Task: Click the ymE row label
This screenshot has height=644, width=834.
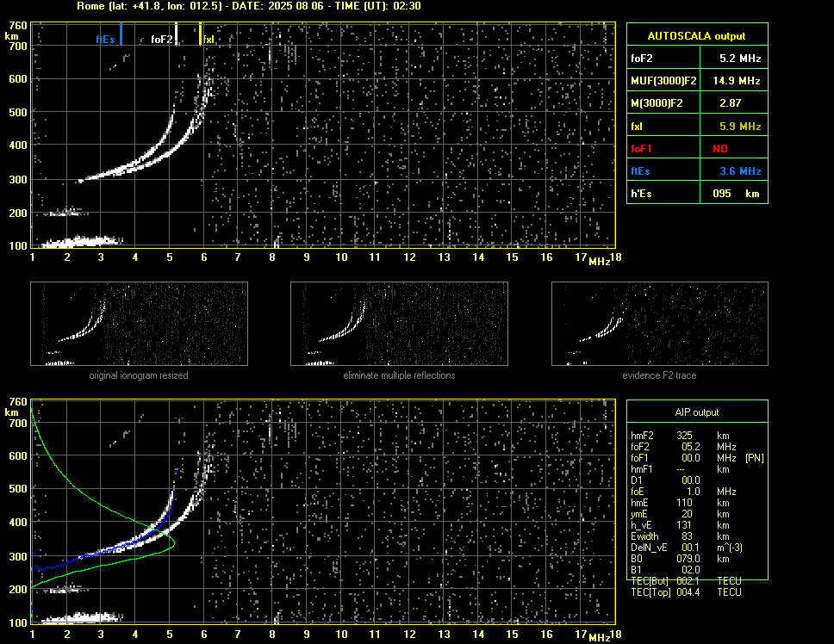Action: pos(638,514)
